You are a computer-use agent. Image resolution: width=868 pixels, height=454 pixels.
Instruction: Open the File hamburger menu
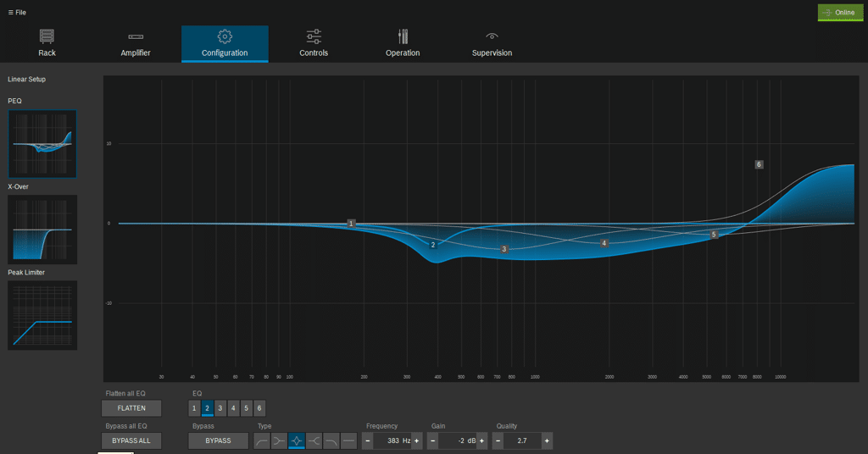[x=17, y=13]
